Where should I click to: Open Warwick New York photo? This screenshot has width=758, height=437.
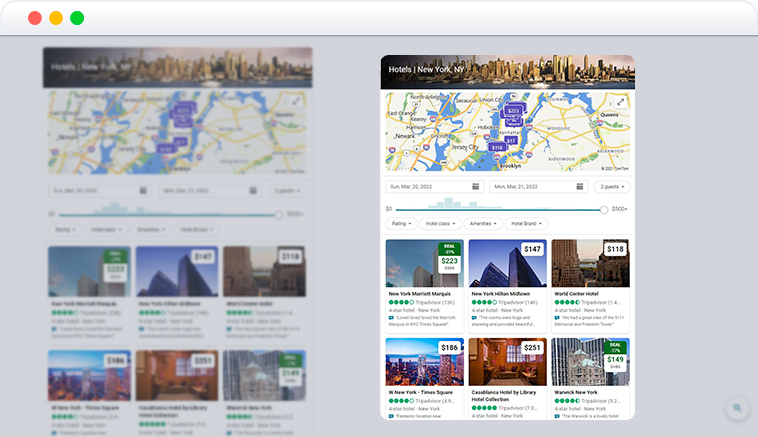click(591, 362)
